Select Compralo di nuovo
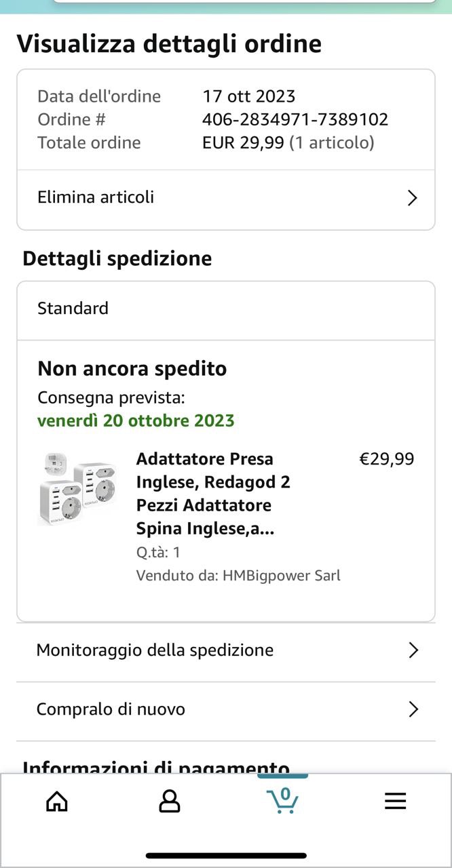 pyautogui.click(x=226, y=709)
